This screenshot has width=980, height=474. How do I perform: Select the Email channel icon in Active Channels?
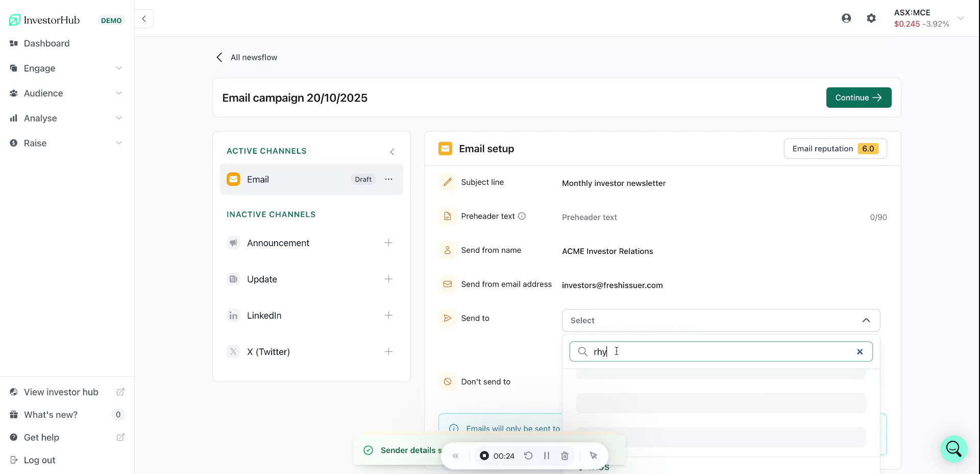pos(233,179)
